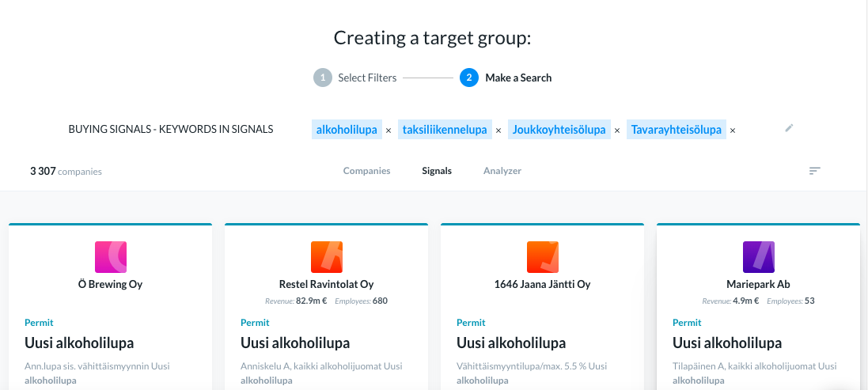Open the Analyzer tab
The height and width of the screenshot is (390, 868).
pyautogui.click(x=502, y=171)
